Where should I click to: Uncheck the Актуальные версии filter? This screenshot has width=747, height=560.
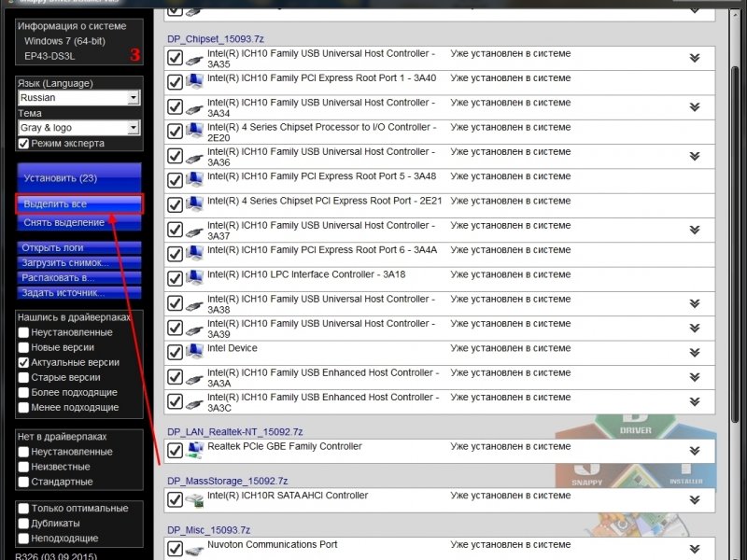click(x=23, y=362)
